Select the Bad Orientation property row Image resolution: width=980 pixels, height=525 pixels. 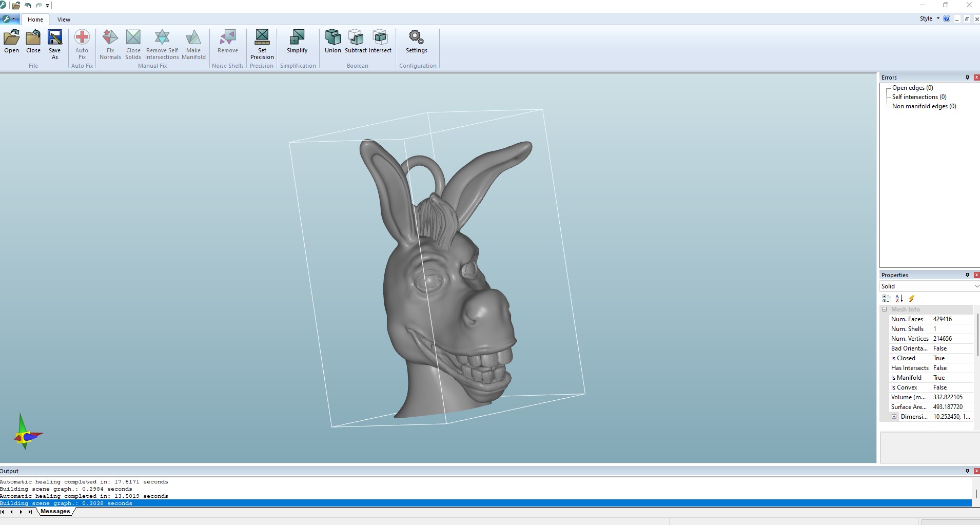pos(931,348)
